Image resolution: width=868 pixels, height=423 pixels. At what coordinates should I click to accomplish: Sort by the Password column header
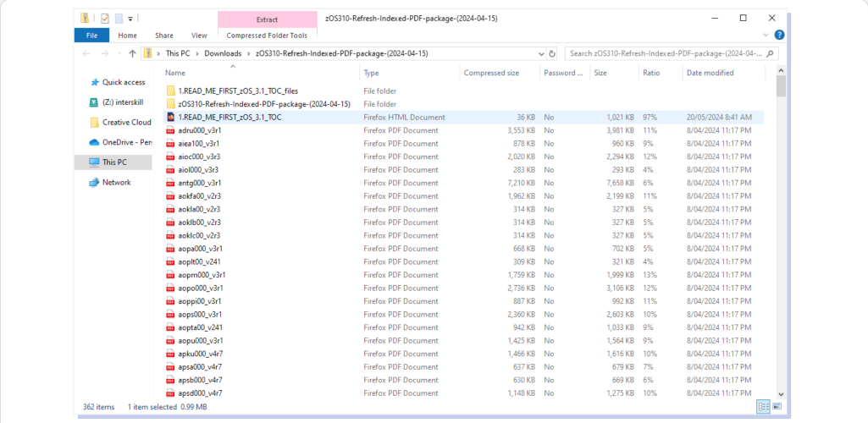565,73
